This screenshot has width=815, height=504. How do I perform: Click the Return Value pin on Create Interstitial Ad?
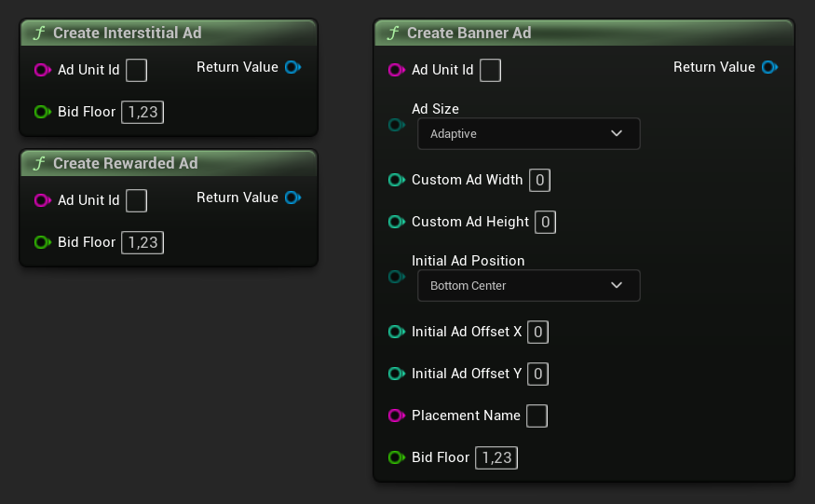coord(292,67)
